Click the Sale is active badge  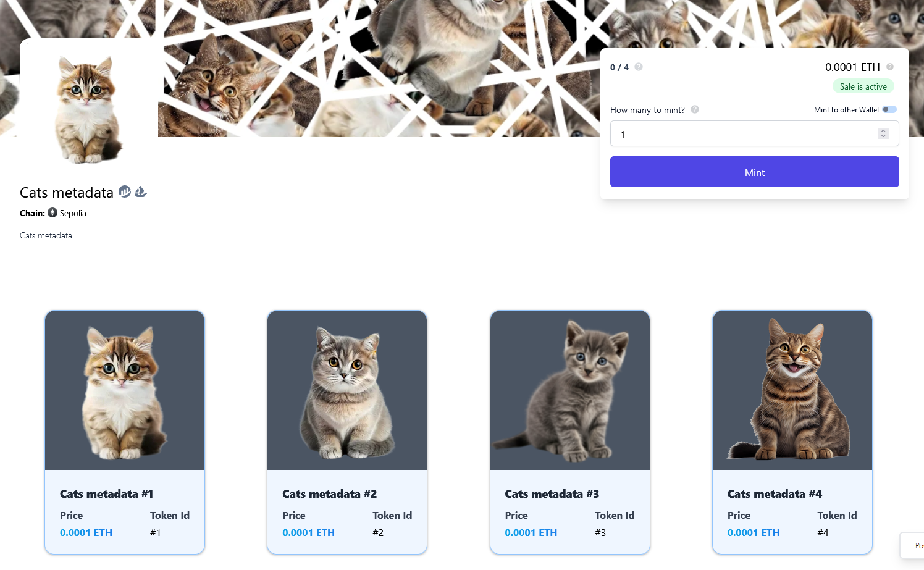[863, 86]
